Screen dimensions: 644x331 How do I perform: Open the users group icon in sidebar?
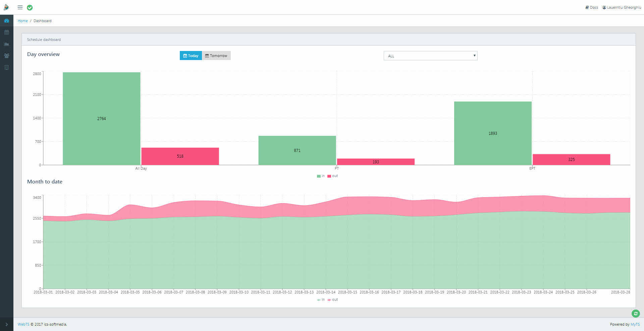coord(6,56)
